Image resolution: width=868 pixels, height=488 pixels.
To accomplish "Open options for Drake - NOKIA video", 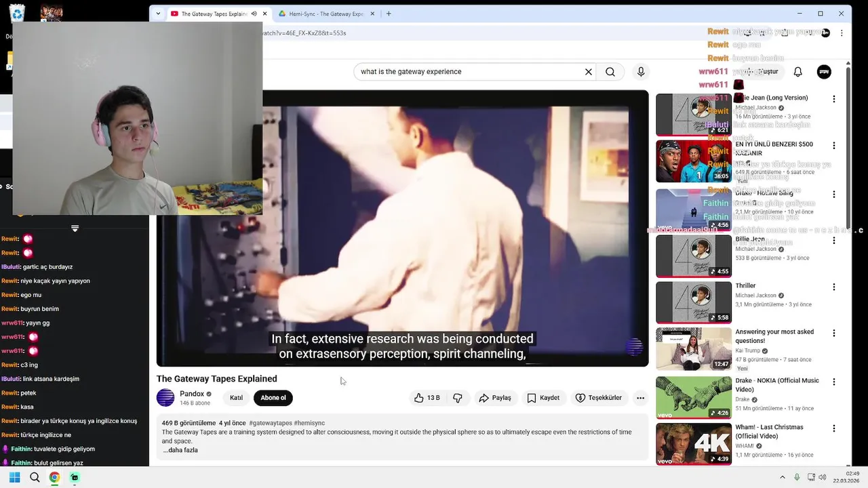I will pyautogui.click(x=834, y=382).
